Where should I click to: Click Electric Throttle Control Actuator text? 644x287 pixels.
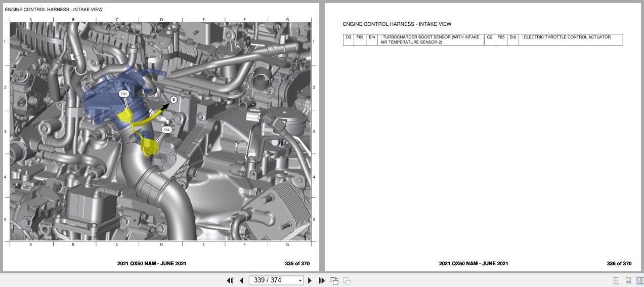pyautogui.click(x=566, y=37)
